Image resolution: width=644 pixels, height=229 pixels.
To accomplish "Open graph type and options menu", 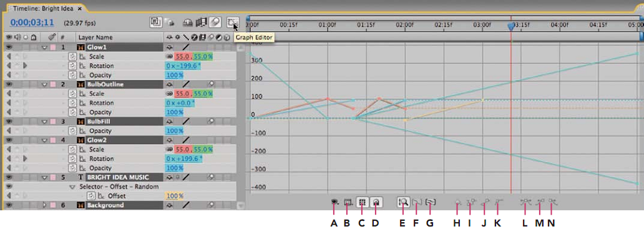I will coord(348,202).
